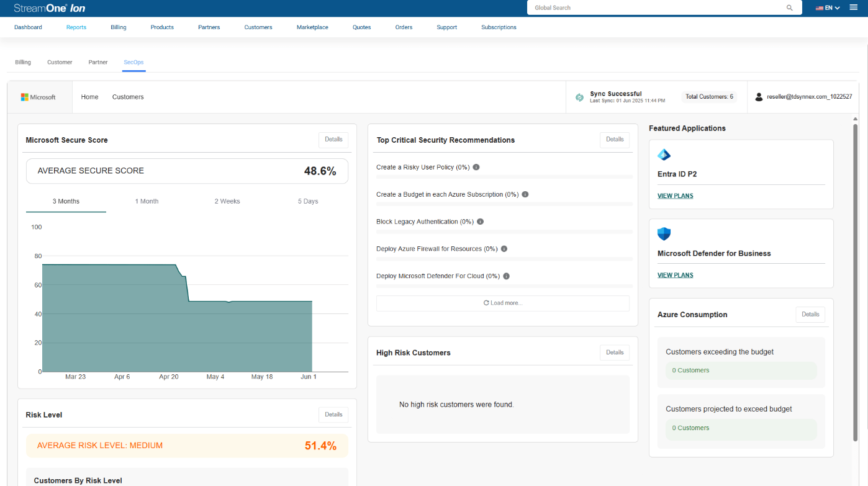Screen dimensions: 868x486
Task: Click the Microsoft Defender shield icon
Action: [664, 234]
